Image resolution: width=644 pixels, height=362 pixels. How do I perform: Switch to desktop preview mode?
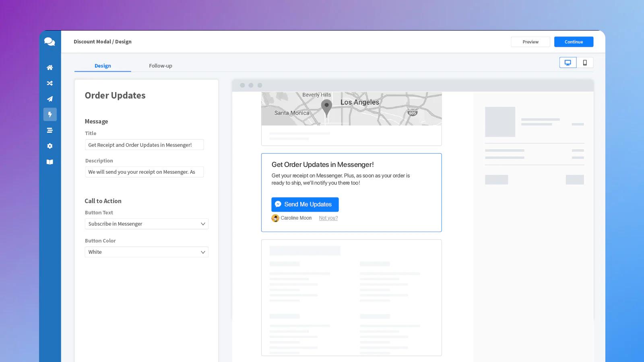[x=568, y=63]
